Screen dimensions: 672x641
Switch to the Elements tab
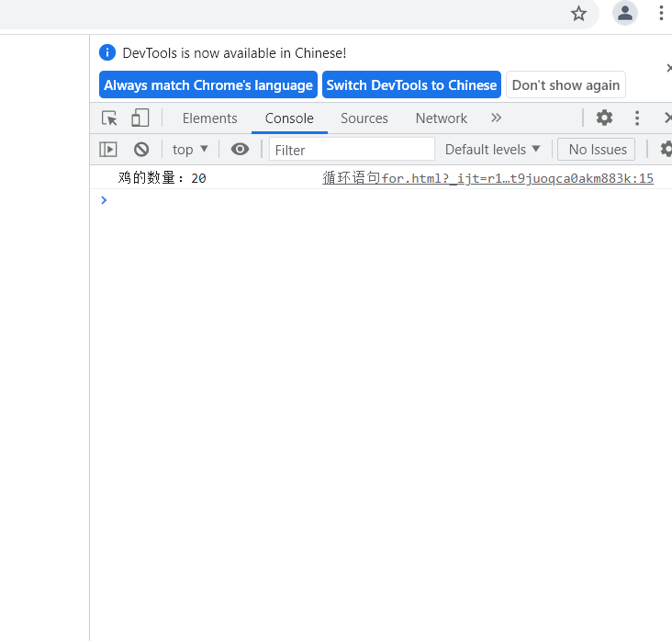tap(209, 118)
